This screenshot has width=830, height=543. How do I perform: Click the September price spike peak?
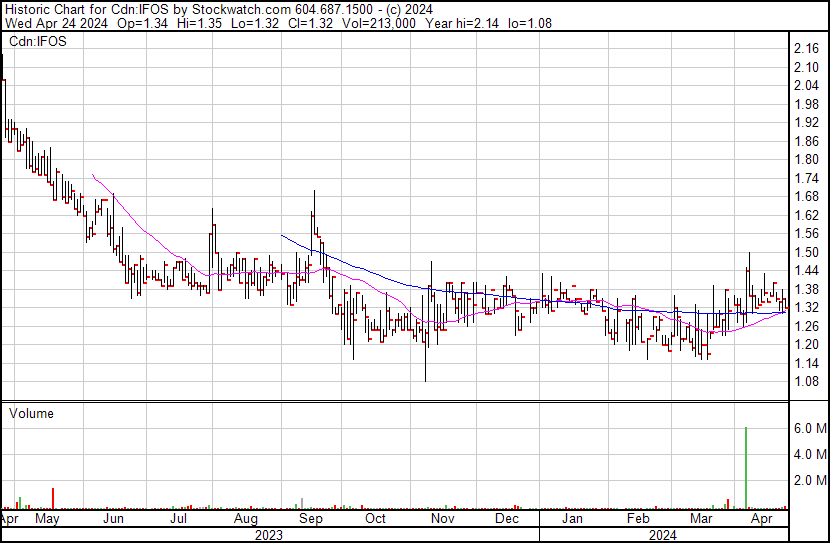314,192
